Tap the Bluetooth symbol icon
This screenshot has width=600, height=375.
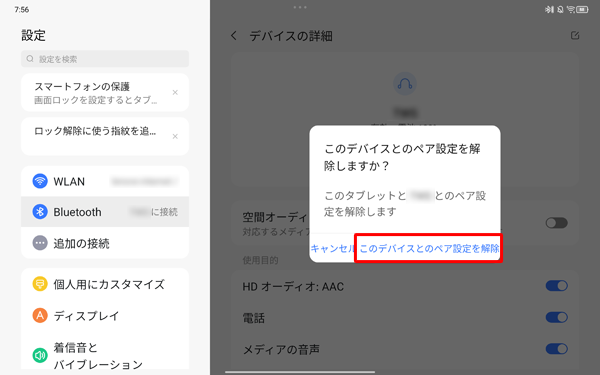click(x=40, y=212)
